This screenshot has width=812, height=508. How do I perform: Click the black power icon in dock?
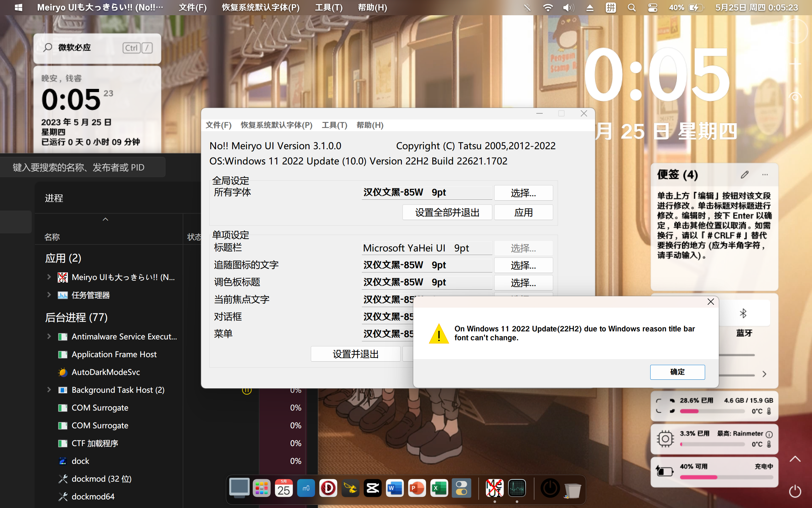[x=550, y=488]
